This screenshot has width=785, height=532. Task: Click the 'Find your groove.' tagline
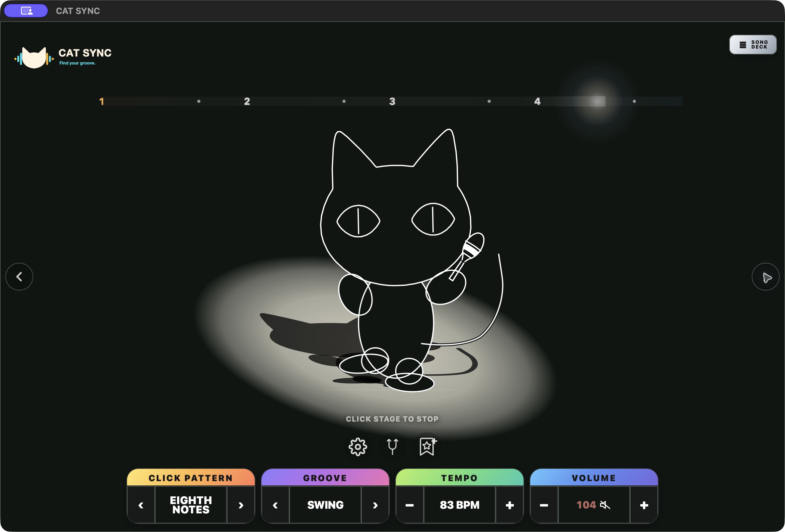(x=78, y=63)
